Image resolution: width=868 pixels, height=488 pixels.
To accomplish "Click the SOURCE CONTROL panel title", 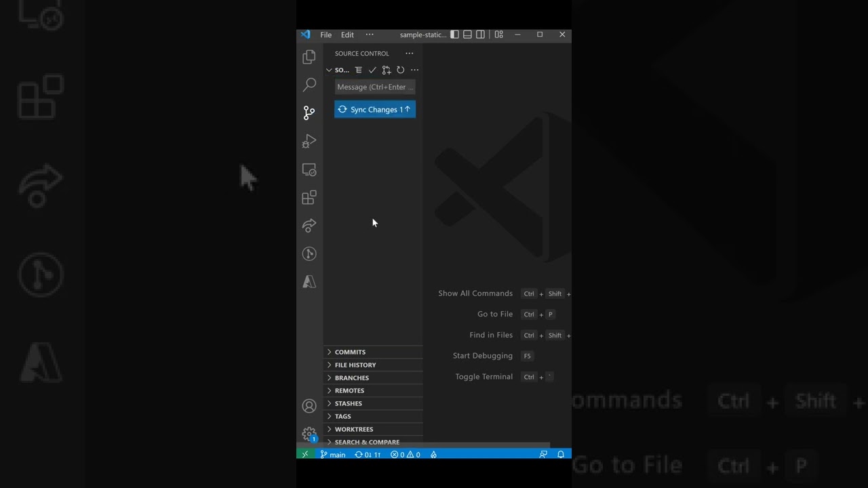I will (362, 54).
